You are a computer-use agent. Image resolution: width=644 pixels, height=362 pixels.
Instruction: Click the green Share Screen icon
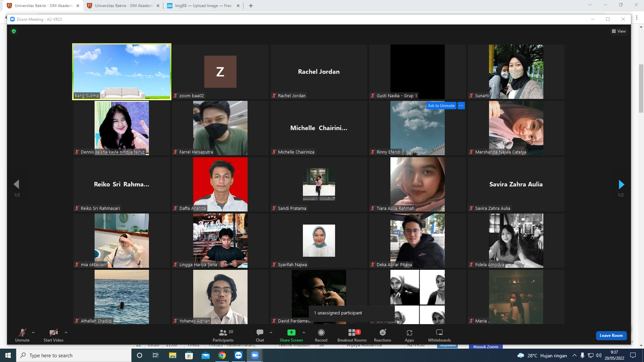click(x=291, y=333)
